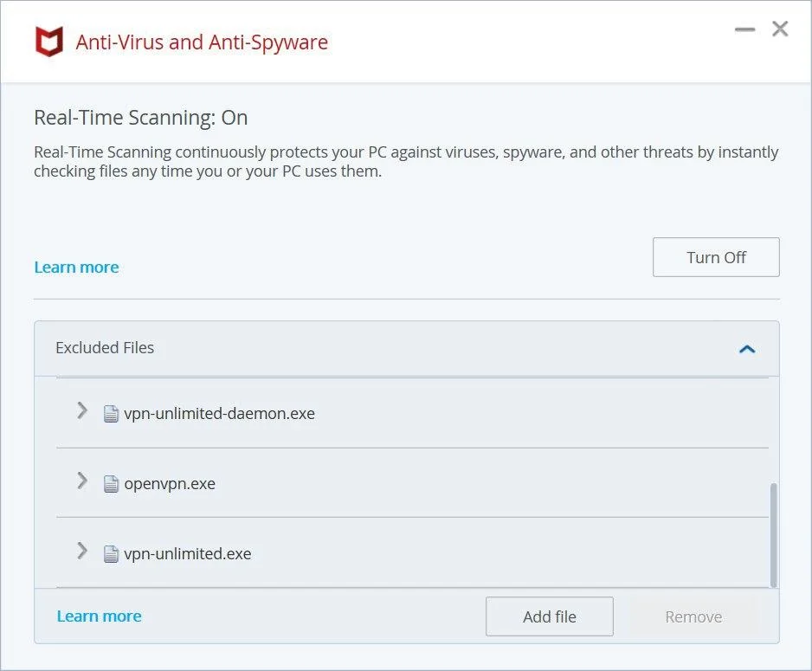Viewport: 812px width, 671px height.
Task: Select the vpn-unlimited-daemon.exe file name
Action: [219, 414]
